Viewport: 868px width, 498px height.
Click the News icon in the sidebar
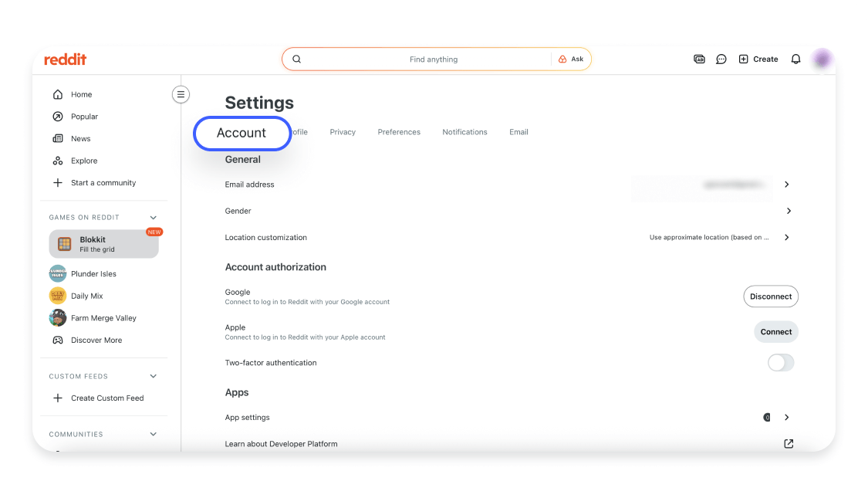pyautogui.click(x=58, y=138)
